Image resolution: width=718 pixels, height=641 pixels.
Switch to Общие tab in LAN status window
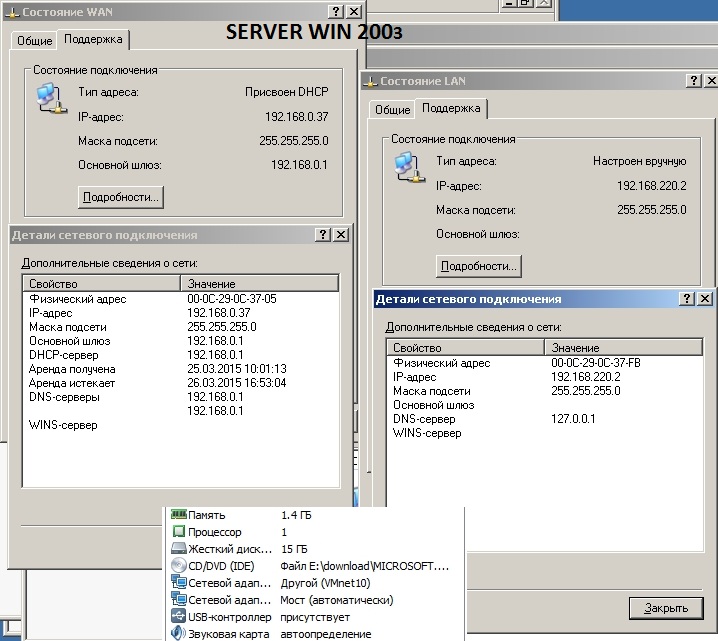[392, 110]
